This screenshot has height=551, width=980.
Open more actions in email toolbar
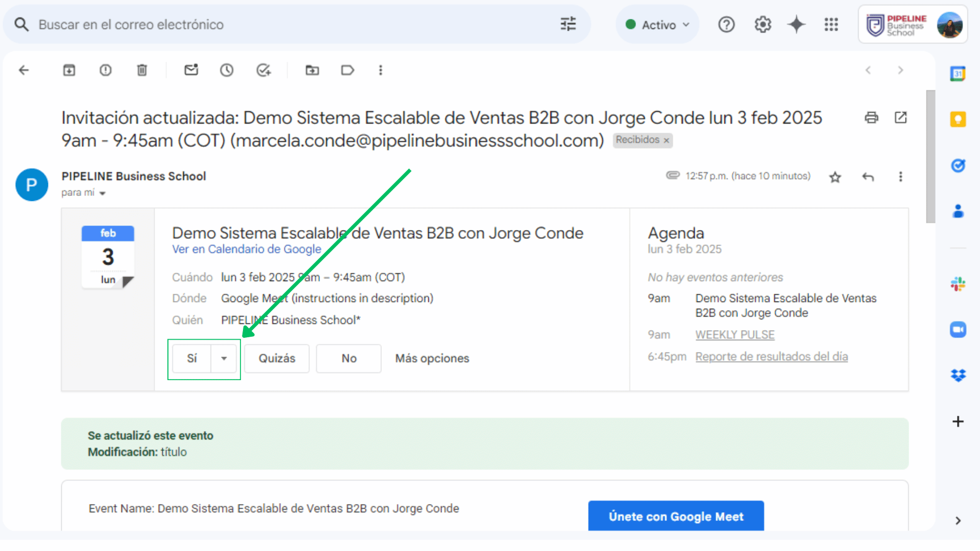(380, 70)
